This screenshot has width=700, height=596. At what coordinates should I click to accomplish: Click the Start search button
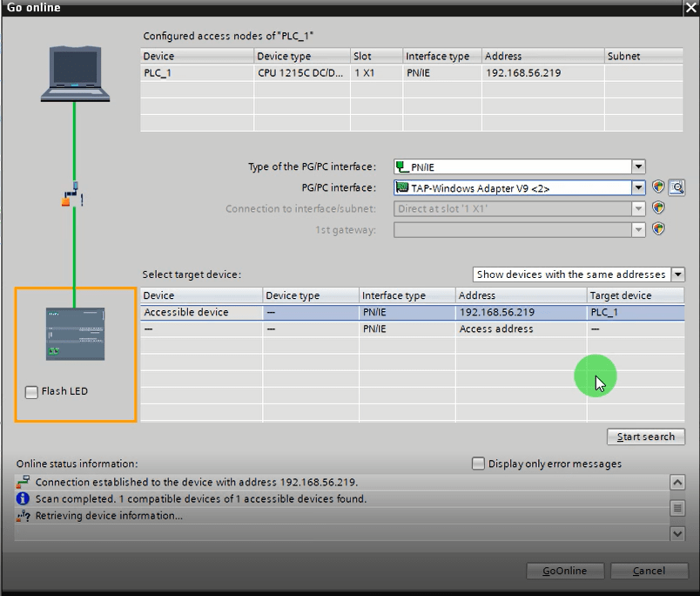pos(645,437)
